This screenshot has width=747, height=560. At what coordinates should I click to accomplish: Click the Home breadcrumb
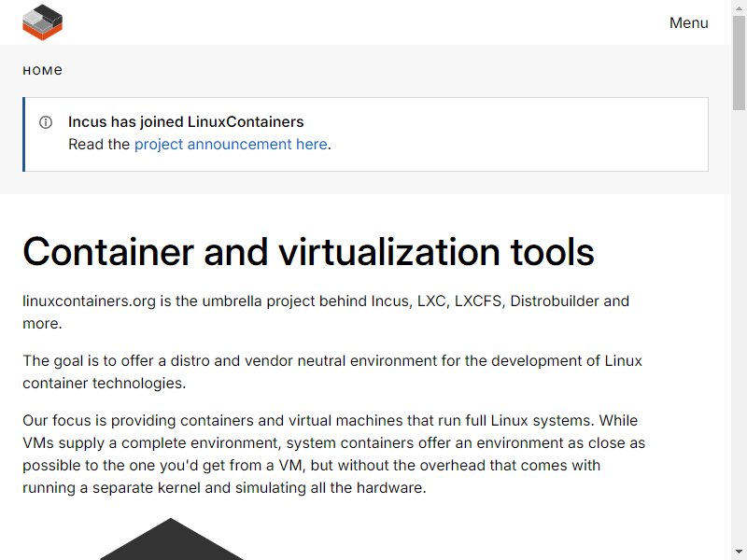(x=42, y=71)
